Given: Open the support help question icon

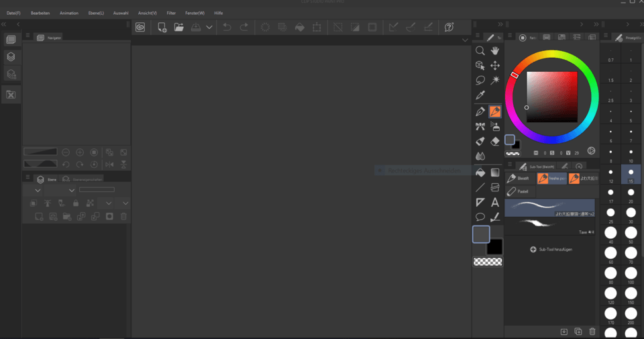Looking at the screenshot, I should 449,27.
